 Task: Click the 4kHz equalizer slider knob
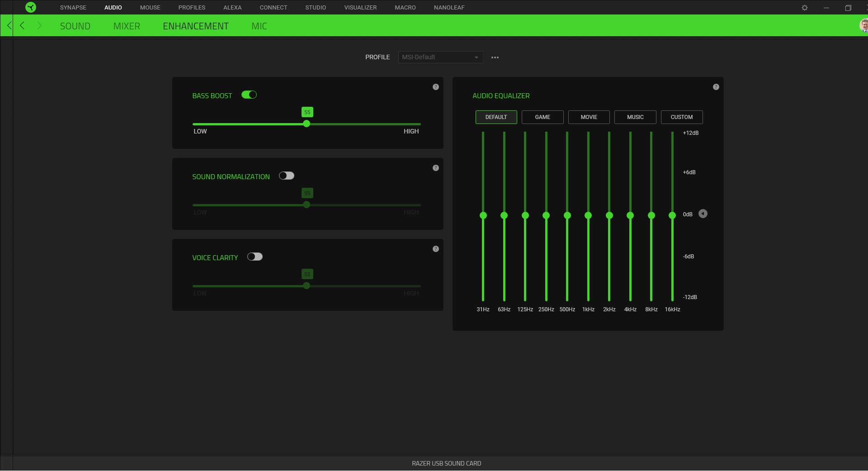pyautogui.click(x=630, y=215)
